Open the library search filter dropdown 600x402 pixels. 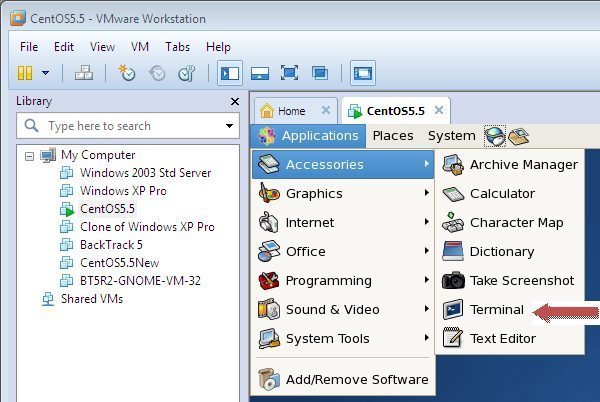[x=229, y=126]
